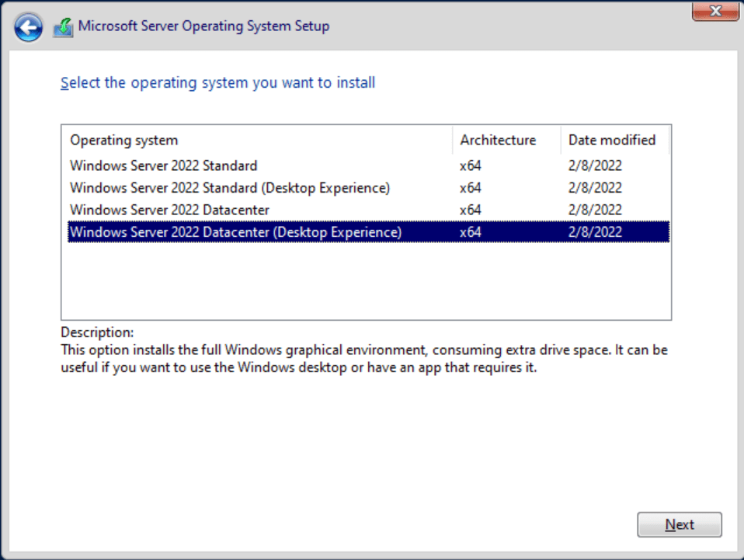This screenshot has height=560, width=744.
Task: Go back using the blue arrow button
Action: pos(28,27)
